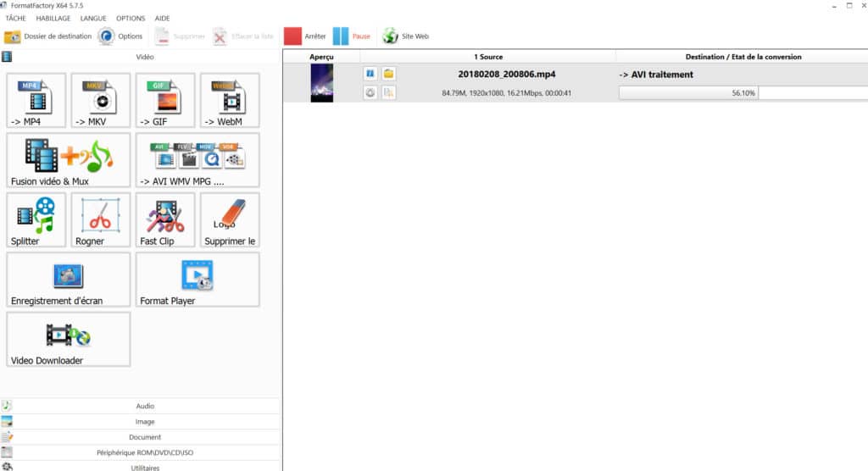Select the MP4 conversion icon

[x=36, y=101]
